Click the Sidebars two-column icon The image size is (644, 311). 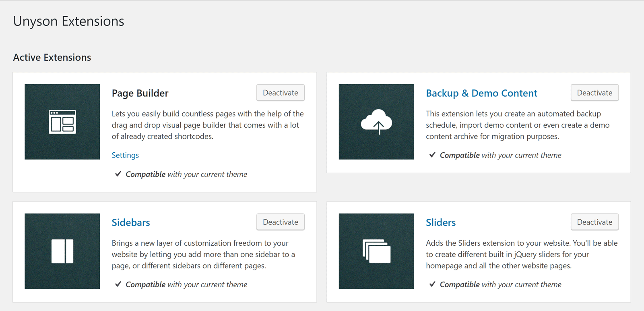pos(62,251)
